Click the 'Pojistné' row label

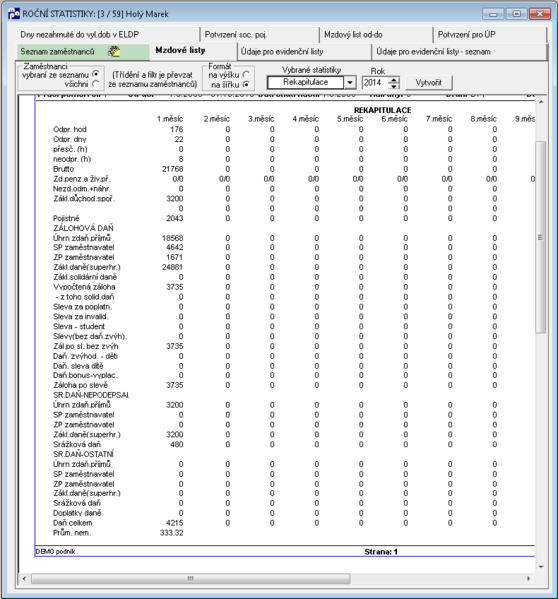tap(66, 218)
